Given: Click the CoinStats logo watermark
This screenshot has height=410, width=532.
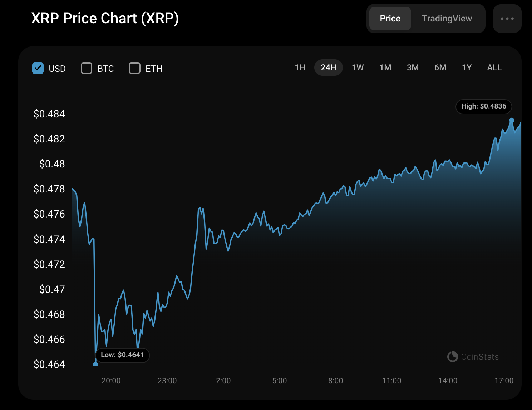Looking at the screenshot, I should [x=473, y=356].
